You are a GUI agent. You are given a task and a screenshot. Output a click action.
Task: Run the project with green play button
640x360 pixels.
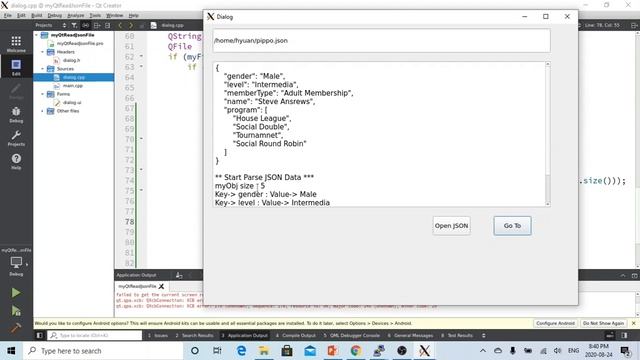[x=16, y=293]
